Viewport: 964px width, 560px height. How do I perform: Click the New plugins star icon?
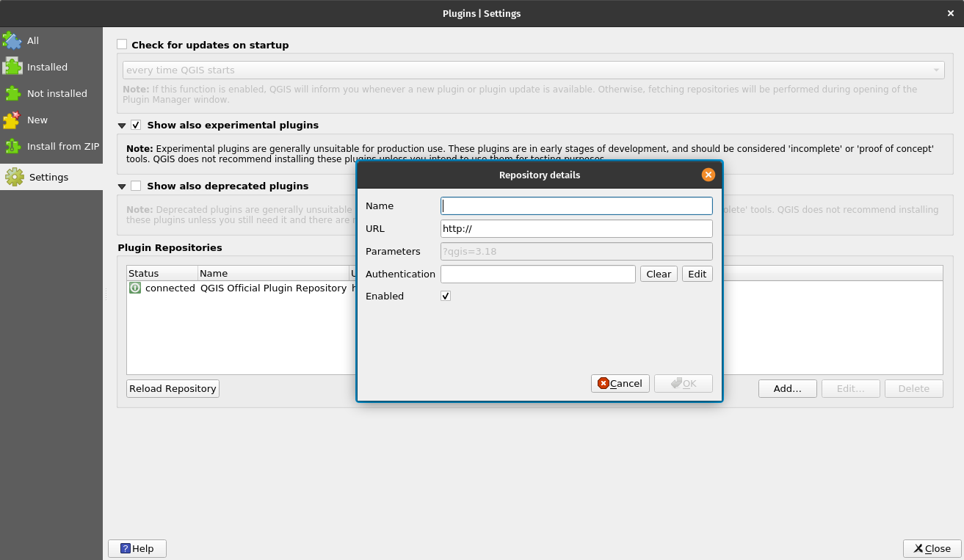(12, 120)
